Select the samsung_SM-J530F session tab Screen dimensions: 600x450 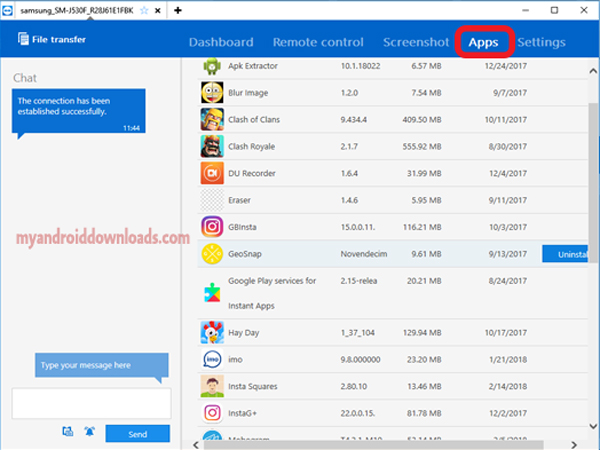click(x=77, y=11)
